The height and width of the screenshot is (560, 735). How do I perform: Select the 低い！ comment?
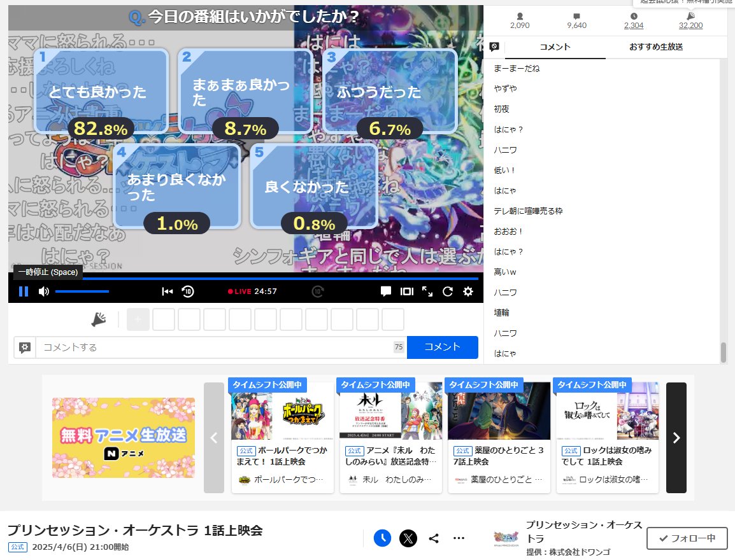(x=504, y=171)
